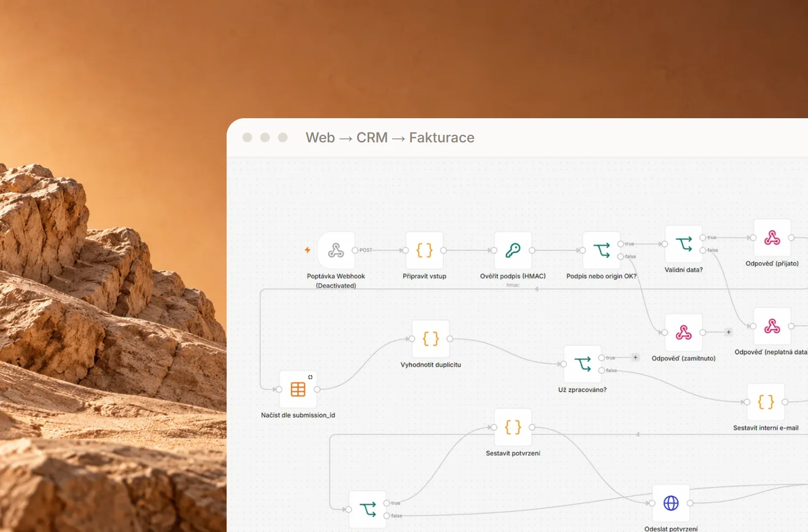This screenshot has height=532, width=808.
Task: Select the Už zpracováno? branch node
Action: tap(582, 364)
